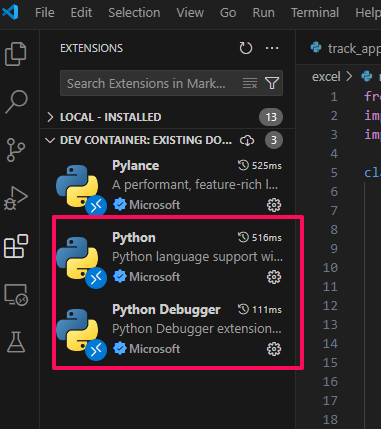Click the Pylance extension logo
This screenshot has width=381, height=429.
[x=77, y=186]
